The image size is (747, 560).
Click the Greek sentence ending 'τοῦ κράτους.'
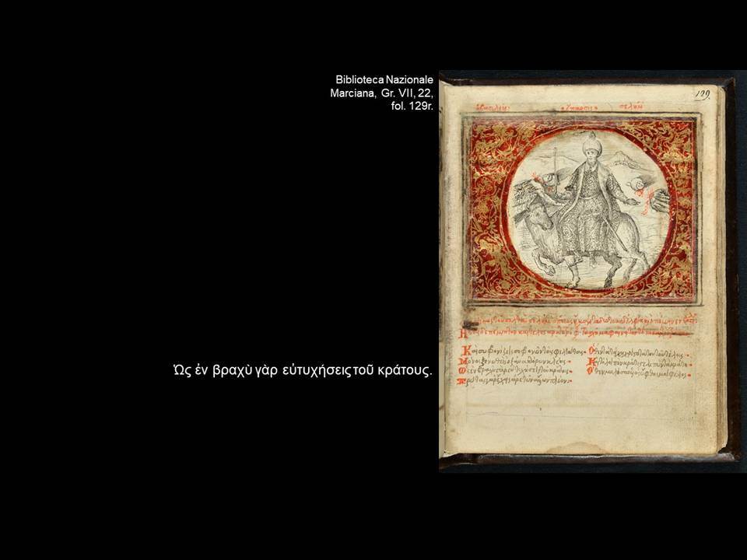303,370
